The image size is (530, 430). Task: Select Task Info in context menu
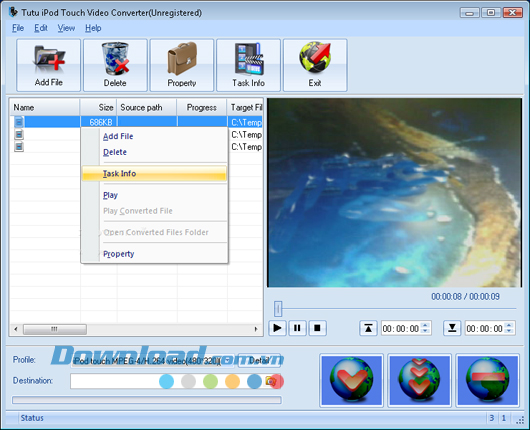click(154, 173)
